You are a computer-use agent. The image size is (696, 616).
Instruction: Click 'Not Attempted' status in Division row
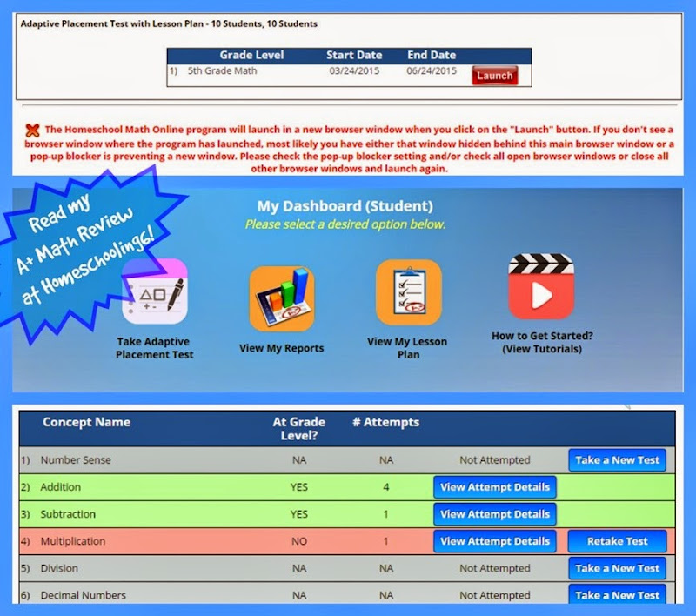click(495, 568)
